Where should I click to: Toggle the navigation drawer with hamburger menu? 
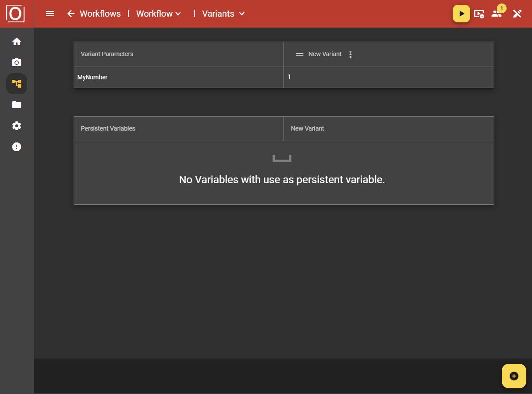pos(50,14)
